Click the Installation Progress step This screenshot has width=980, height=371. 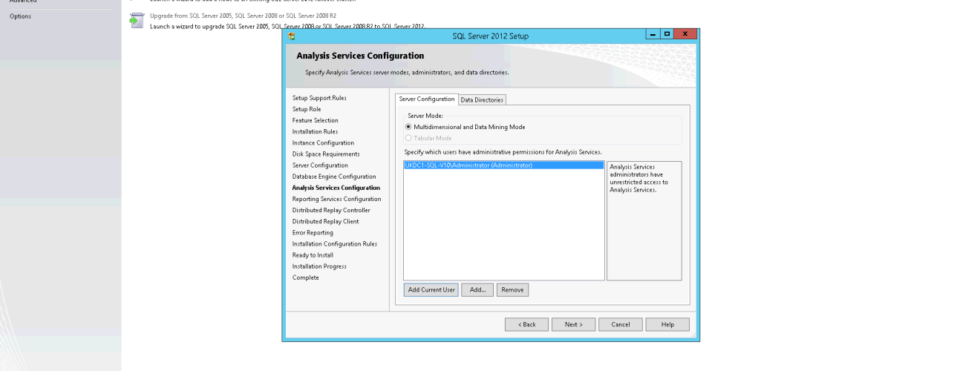point(319,266)
